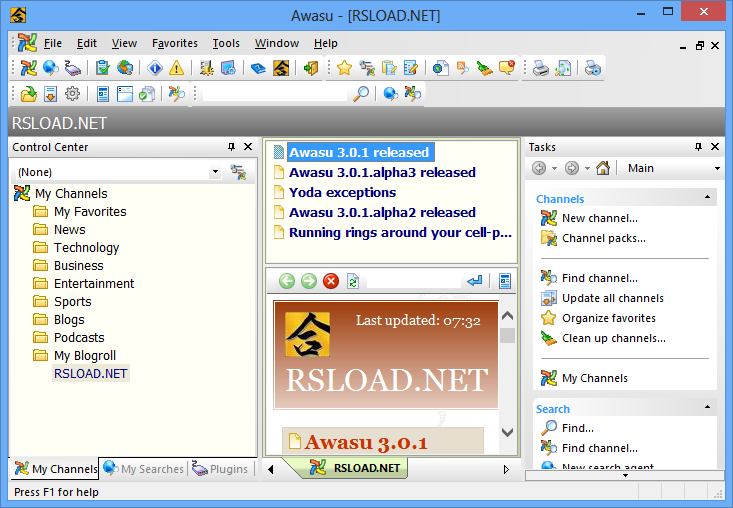Select Awasu 3.0.1.alpha2 released item

click(x=382, y=213)
